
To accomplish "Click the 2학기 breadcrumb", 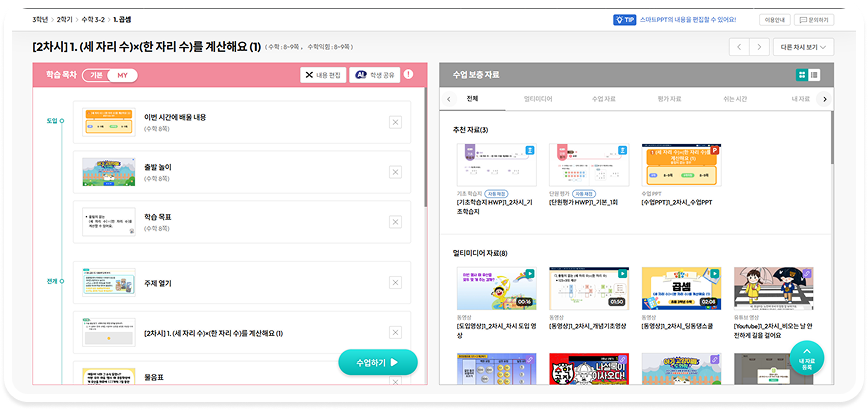I will tap(64, 19).
